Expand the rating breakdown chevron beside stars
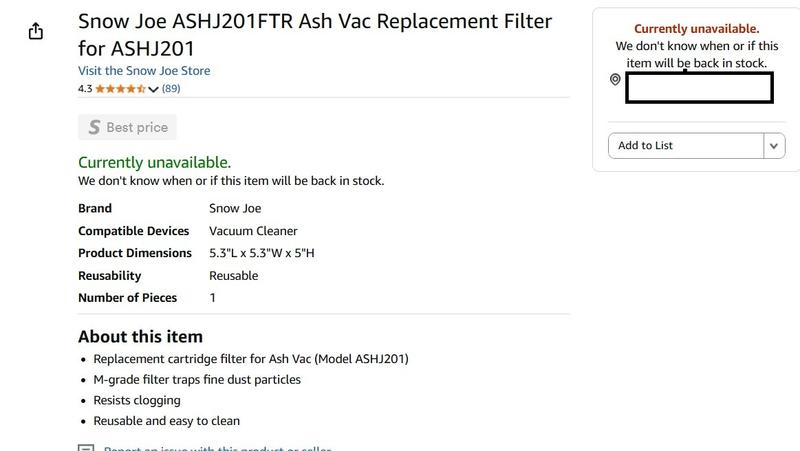 [x=153, y=90]
